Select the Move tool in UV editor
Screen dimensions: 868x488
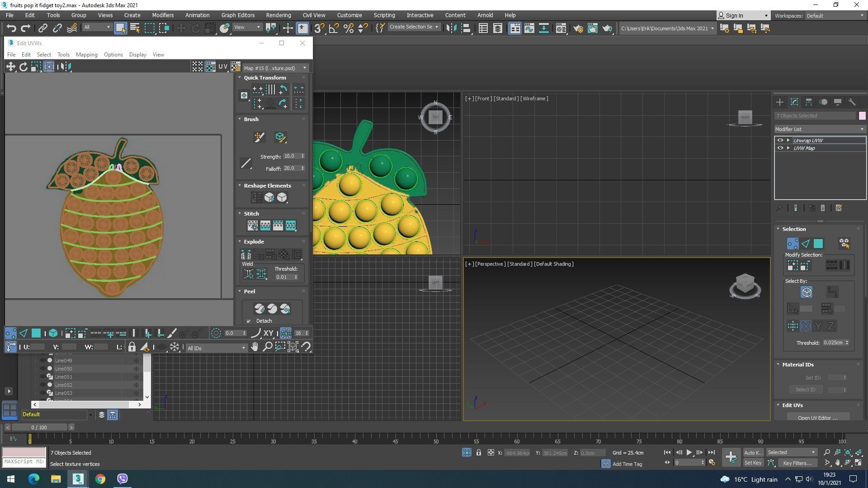click(x=10, y=67)
